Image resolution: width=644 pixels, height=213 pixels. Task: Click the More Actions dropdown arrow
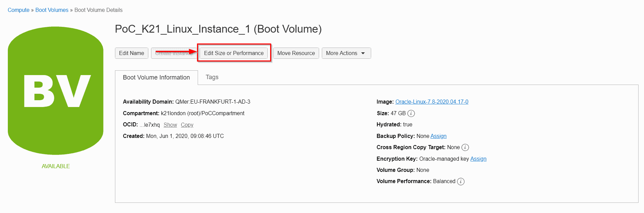(363, 53)
